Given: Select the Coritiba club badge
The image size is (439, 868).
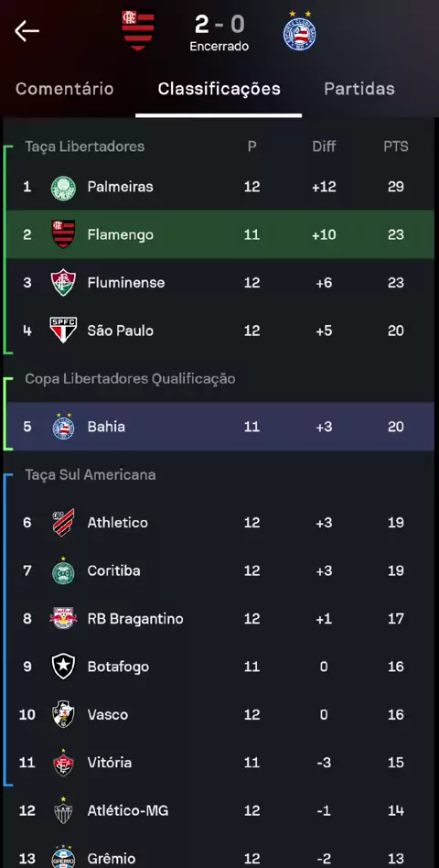Looking at the screenshot, I should point(63,570).
